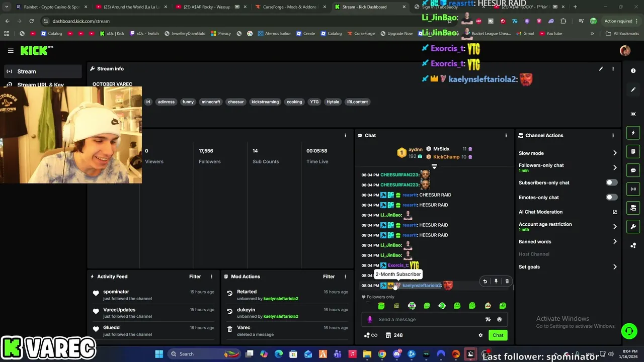The image size is (644, 362).
Task: Click the kickstreaming stream tag
Action: pyautogui.click(x=265, y=102)
